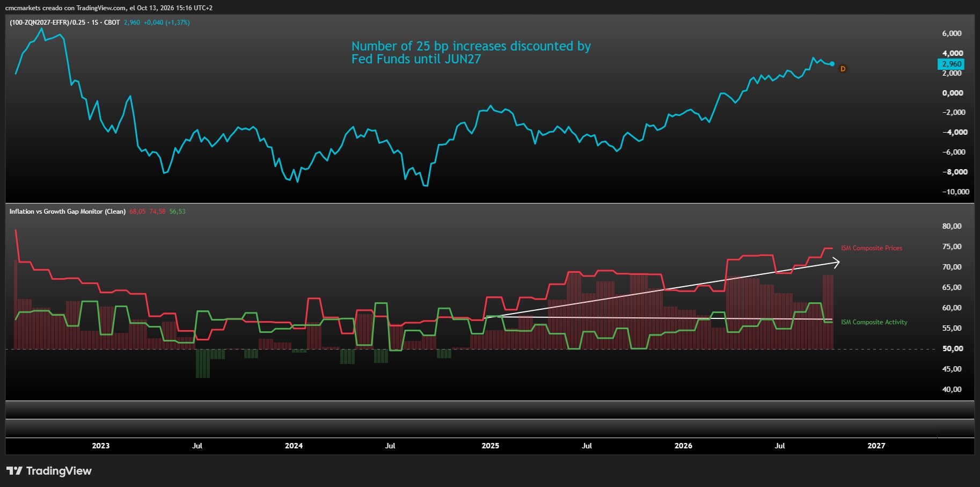Click the 2026 label on time axis
Image resolution: width=980 pixels, height=487 pixels.
click(x=683, y=446)
